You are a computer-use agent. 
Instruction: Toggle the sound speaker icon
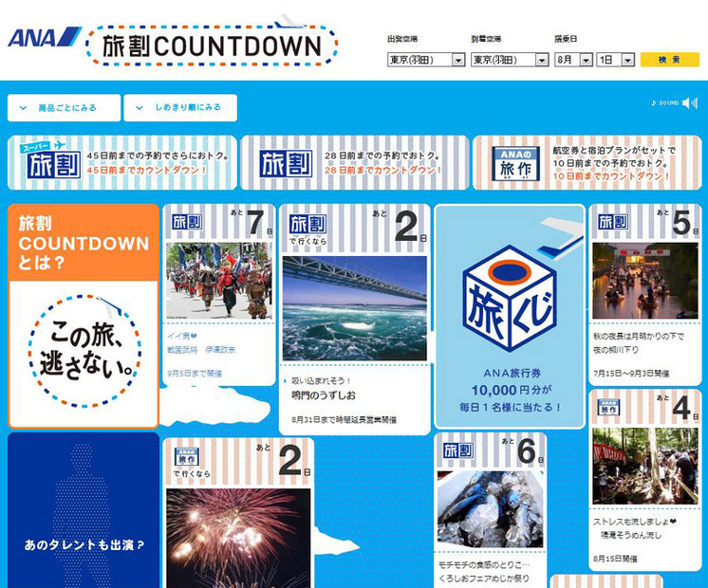689,102
